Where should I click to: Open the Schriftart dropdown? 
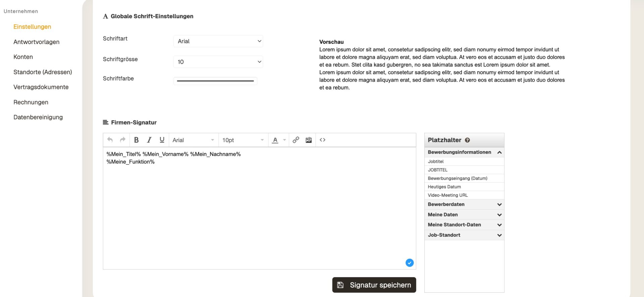218,41
